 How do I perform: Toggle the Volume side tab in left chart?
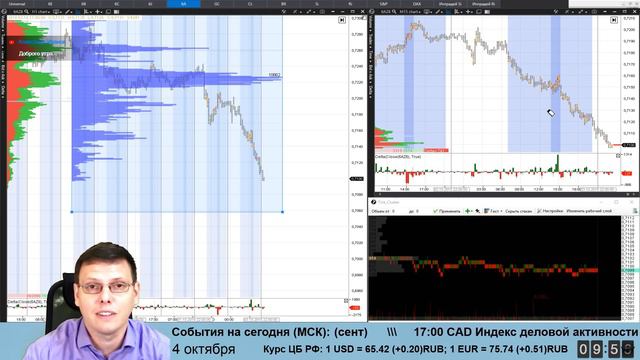pyautogui.click(x=3, y=23)
